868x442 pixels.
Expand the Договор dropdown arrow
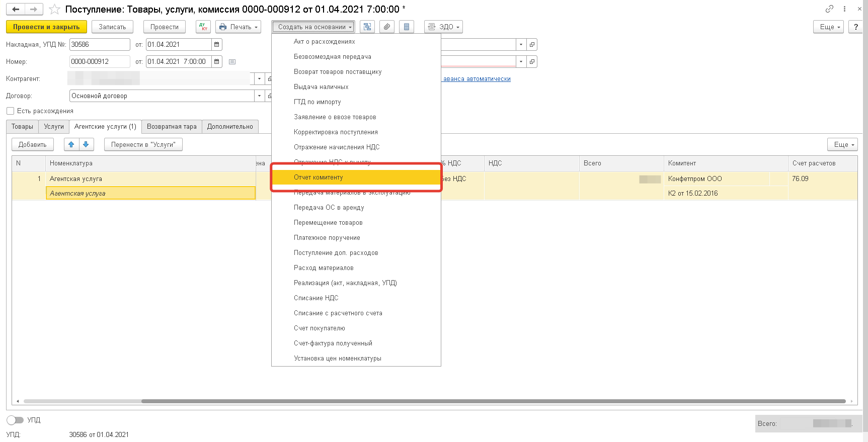tap(259, 96)
